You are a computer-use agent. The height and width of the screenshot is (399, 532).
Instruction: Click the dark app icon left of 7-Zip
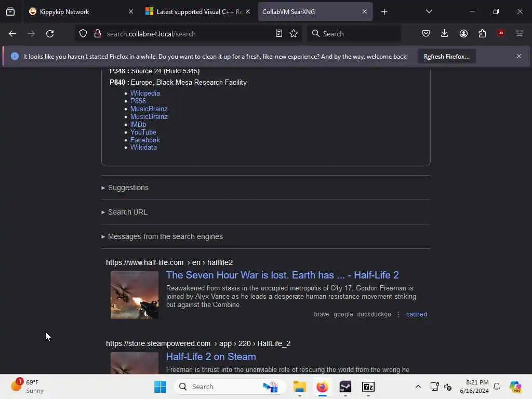345,387
